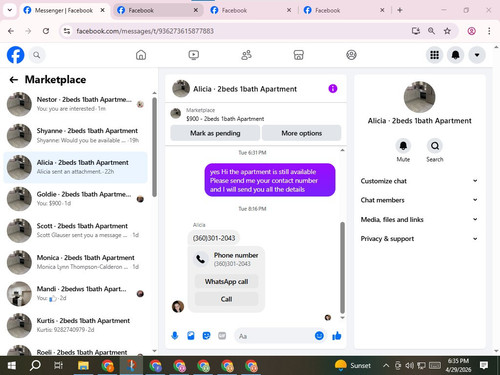Click the conversation list scrollbar
This screenshot has width=500, height=375.
pyautogui.click(x=154, y=147)
